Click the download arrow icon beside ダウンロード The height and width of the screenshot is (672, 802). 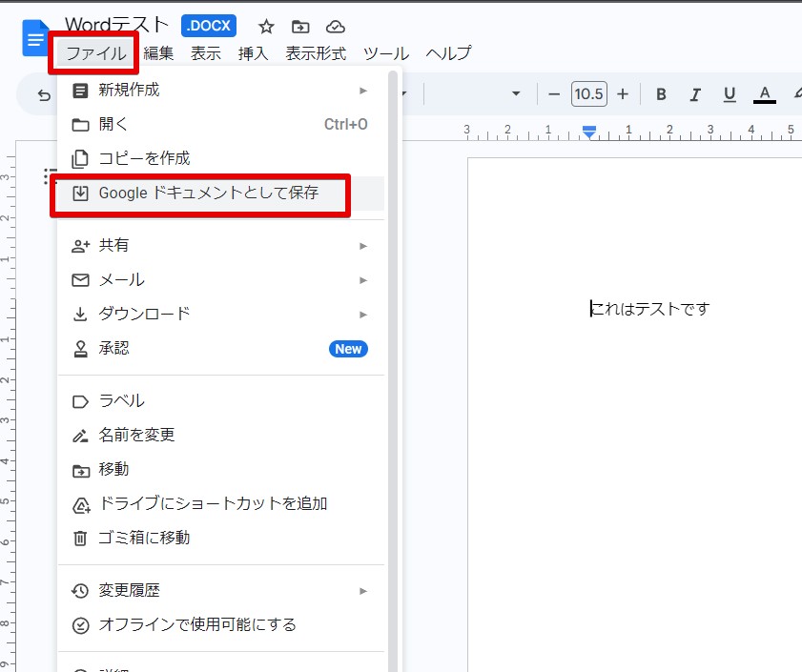point(80,314)
